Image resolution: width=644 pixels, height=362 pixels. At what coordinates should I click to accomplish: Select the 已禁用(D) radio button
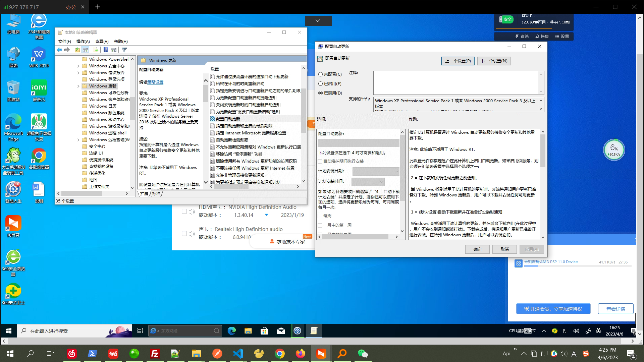pyautogui.click(x=321, y=93)
